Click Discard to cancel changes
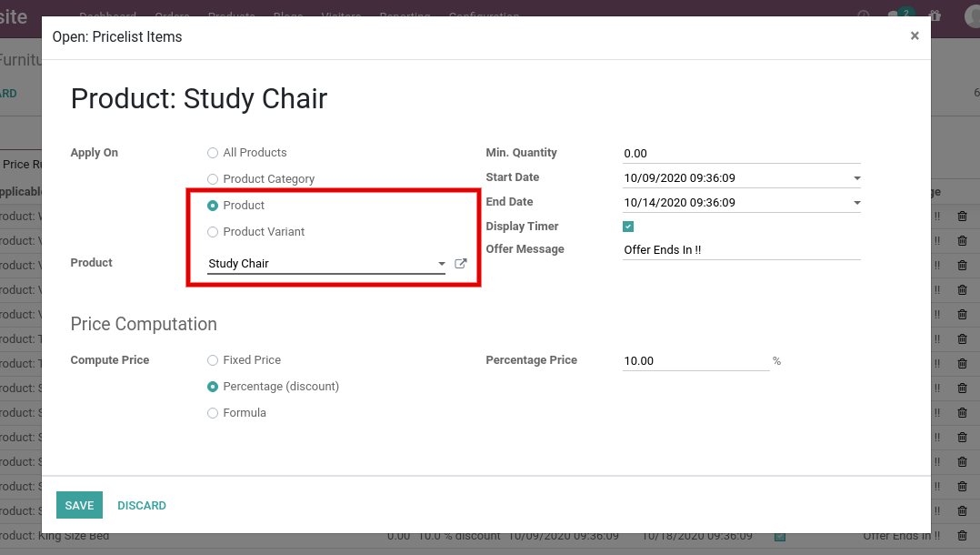Viewport: 980px width, 555px height. coord(142,506)
